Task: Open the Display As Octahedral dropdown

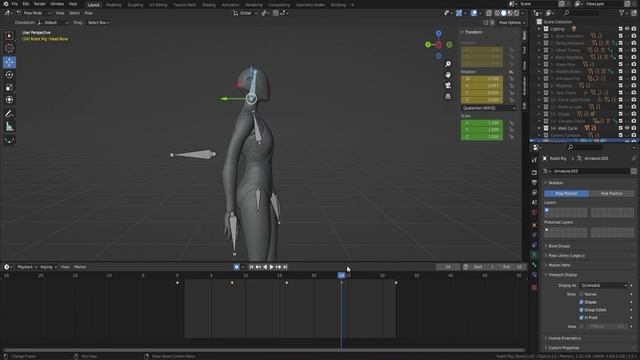Action: click(x=604, y=285)
